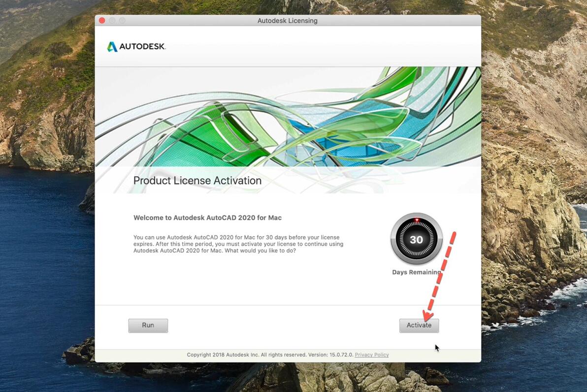Click the Autodesk Licensing window title
Screen dimensions: 587x392
(x=287, y=21)
